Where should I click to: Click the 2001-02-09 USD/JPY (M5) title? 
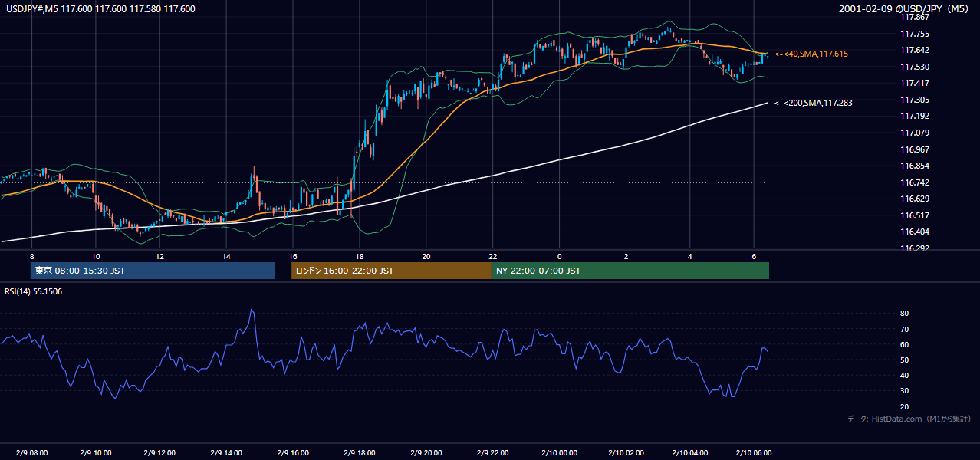pyautogui.click(x=904, y=9)
